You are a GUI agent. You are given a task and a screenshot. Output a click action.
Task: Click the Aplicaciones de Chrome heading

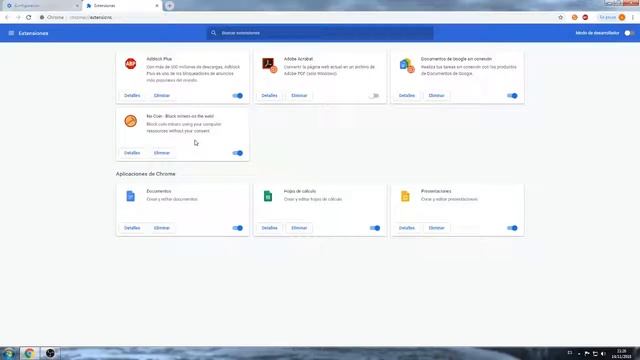(146, 174)
